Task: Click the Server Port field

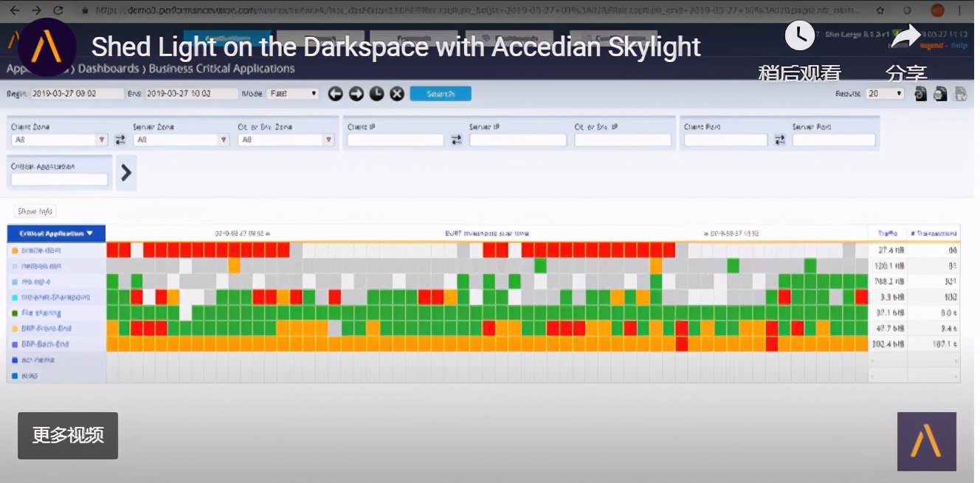Action: pos(834,140)
